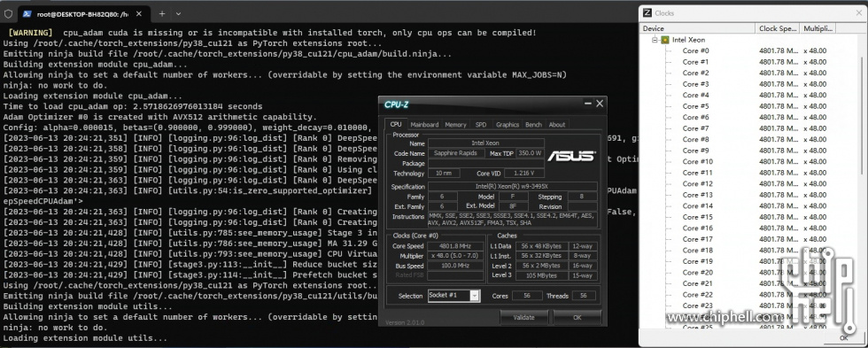Minimize the CPU-Z window
The height and width of the screenshot is (348, 868).
tap(588, 104)
